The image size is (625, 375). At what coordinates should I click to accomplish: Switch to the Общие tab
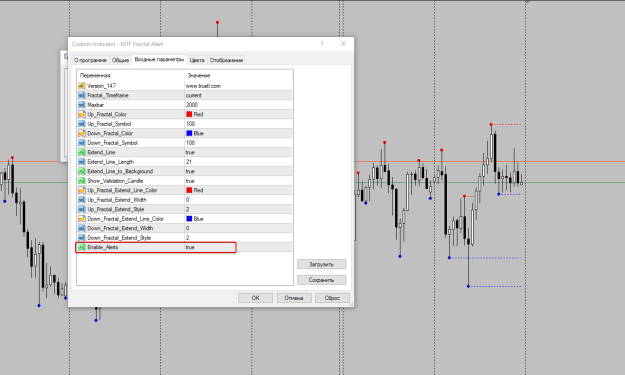tap(120, 60)
